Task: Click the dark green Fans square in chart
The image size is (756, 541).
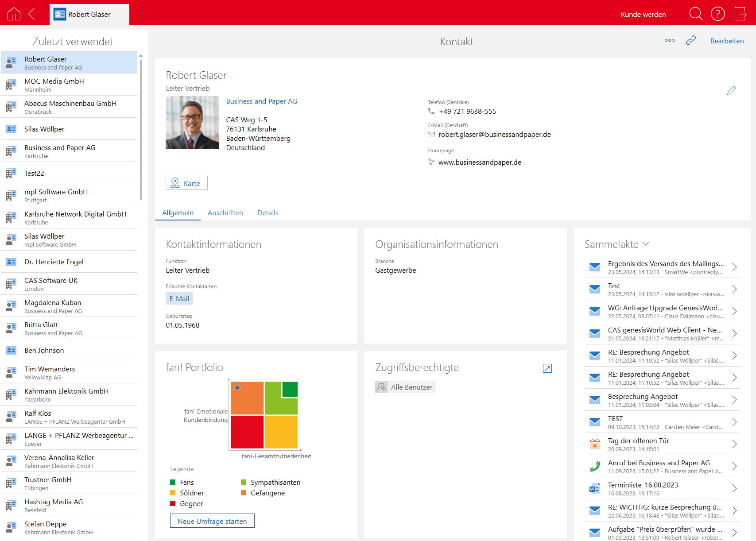Action: [290, 389]
